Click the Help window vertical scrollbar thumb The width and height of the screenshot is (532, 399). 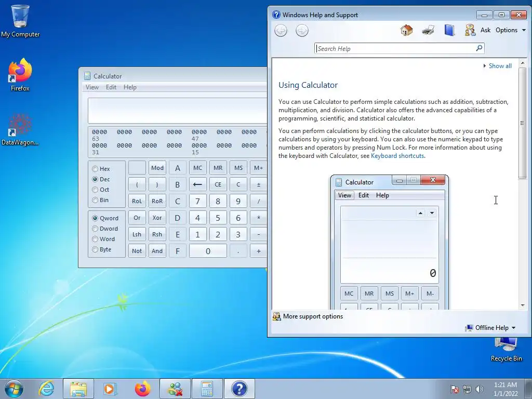pyautogui.click(x=522, y=123)
